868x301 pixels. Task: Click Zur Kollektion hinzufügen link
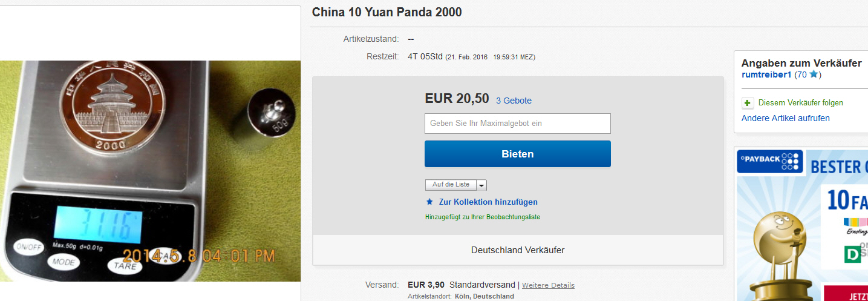488,202
